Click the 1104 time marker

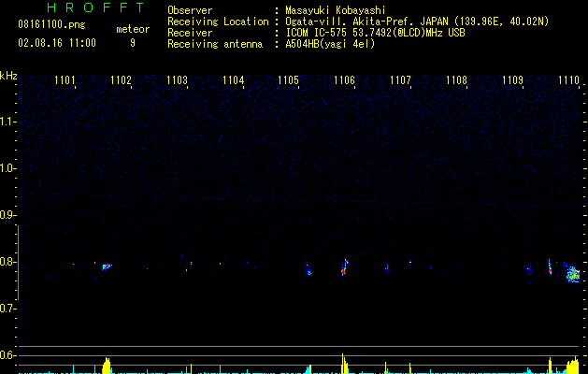233,80
